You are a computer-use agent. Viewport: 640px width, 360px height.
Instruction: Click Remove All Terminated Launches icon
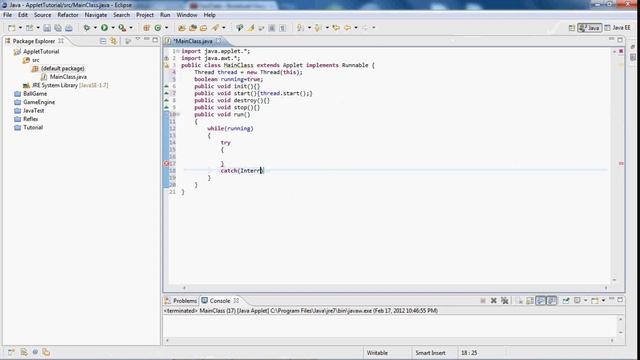point(504,300)
